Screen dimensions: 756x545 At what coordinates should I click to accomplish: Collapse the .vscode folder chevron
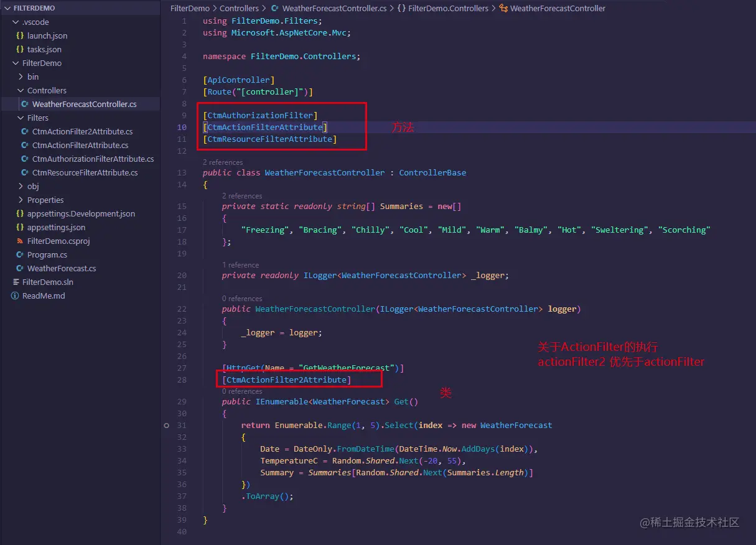pyautogui.click(x=16, y=22)
